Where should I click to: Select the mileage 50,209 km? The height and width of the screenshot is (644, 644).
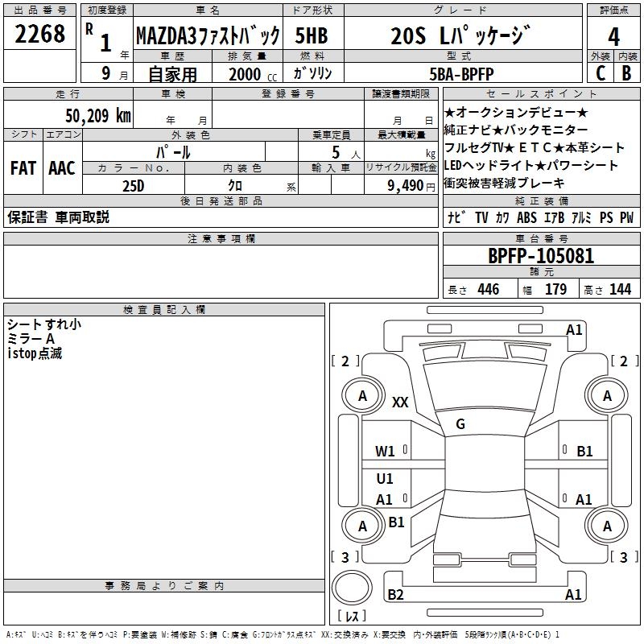coord(98,116)
